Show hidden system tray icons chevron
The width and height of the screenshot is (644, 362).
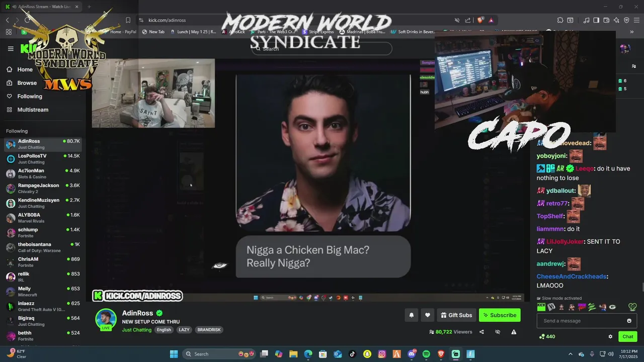click(570, 354)
